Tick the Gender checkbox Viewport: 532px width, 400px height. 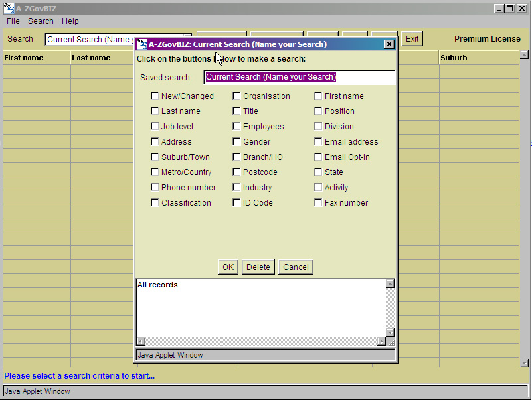236,142
